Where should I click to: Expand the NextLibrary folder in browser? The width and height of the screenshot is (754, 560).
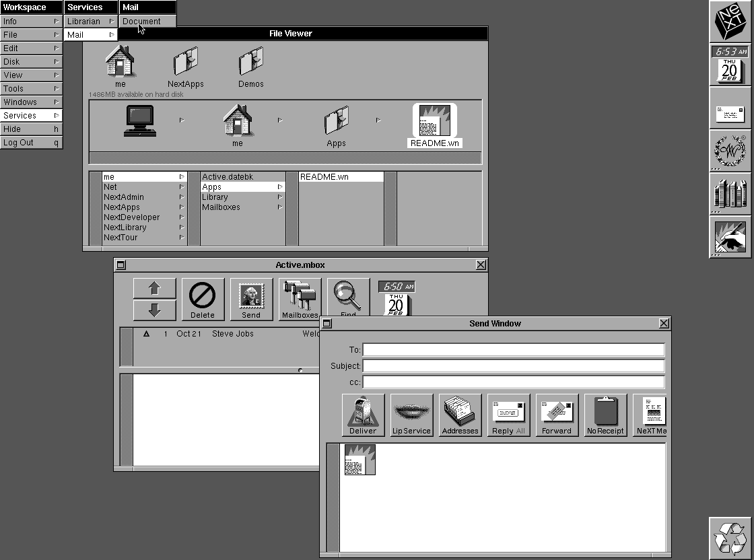click(x=144, y=228)
